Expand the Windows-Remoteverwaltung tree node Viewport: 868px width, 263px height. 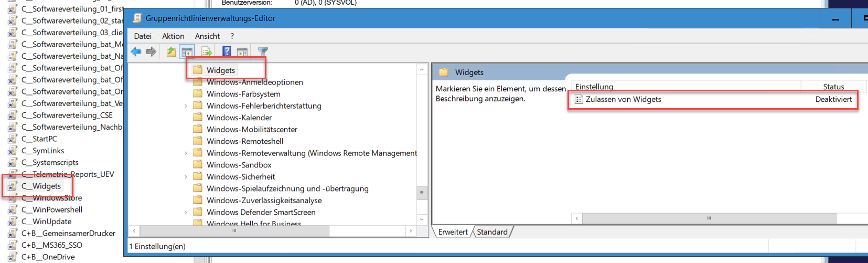coord(186,153)
